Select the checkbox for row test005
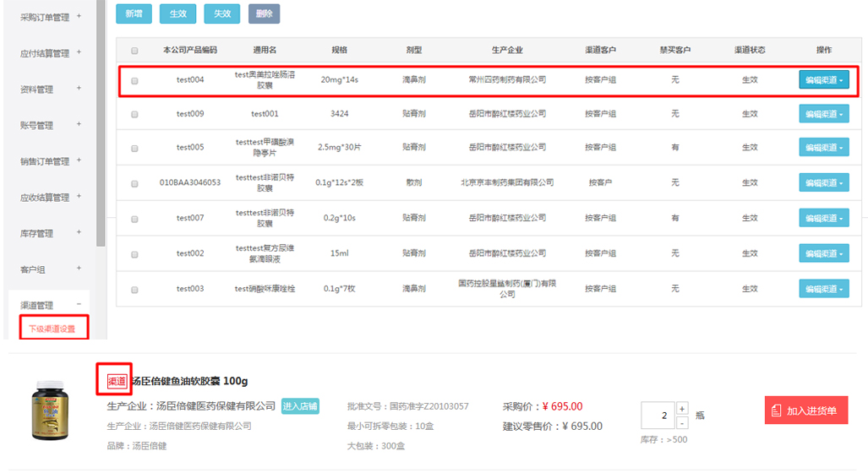Viewport: 868px width, 473px height. coord(134,148)
